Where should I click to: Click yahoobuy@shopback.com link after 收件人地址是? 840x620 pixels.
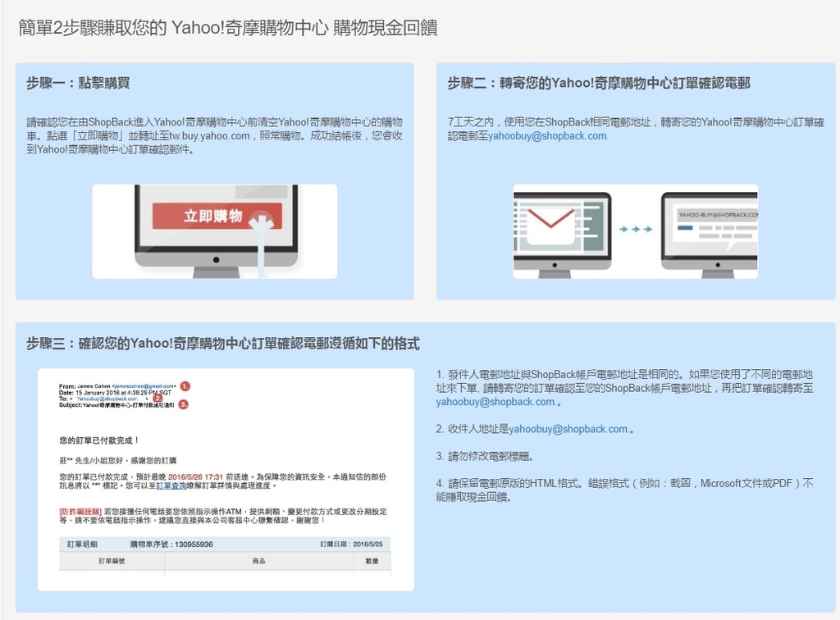coord(568,430)
